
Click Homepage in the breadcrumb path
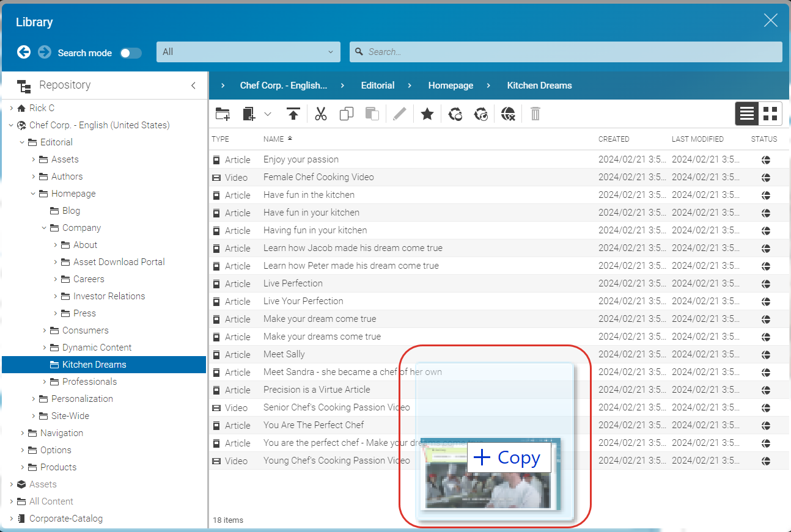(451, 86)
